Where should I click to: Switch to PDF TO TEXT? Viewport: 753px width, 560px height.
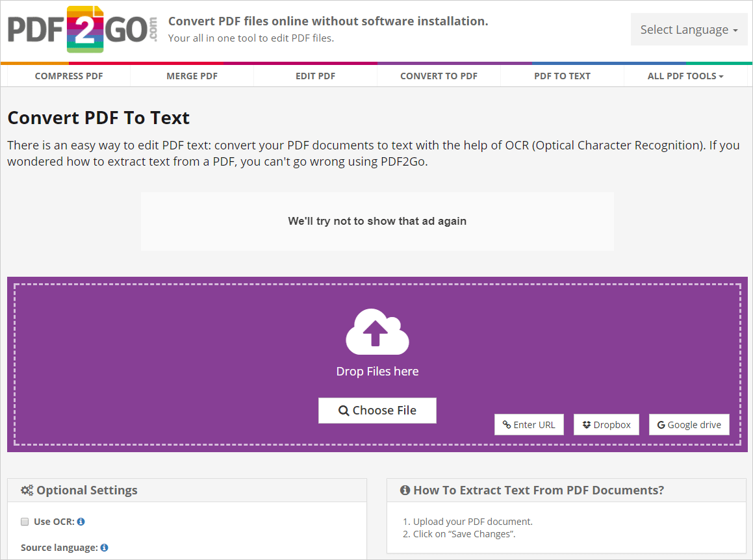tap(563, 76)
